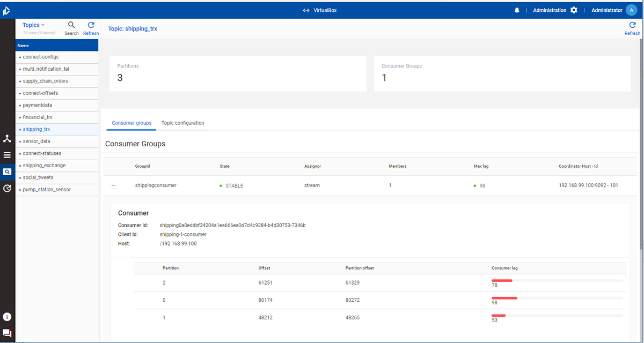Open the list-lines sidebar icon

pos(7,155)
